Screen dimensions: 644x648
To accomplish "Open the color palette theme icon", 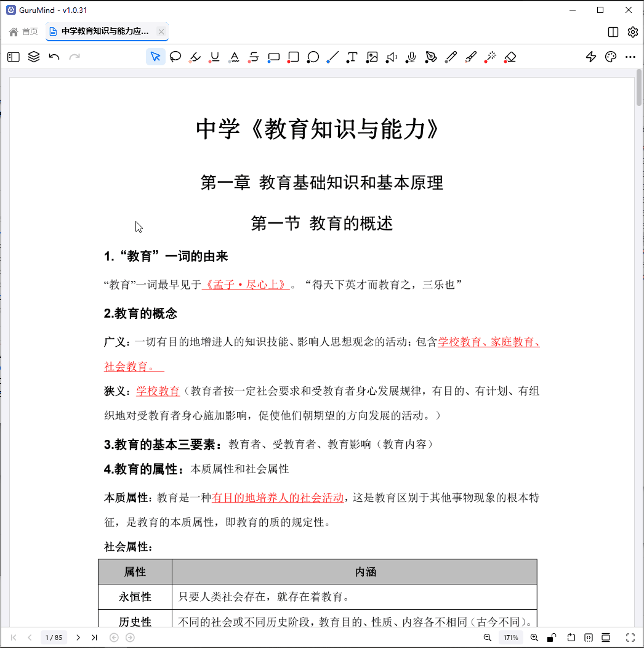I will pos(611,57).
